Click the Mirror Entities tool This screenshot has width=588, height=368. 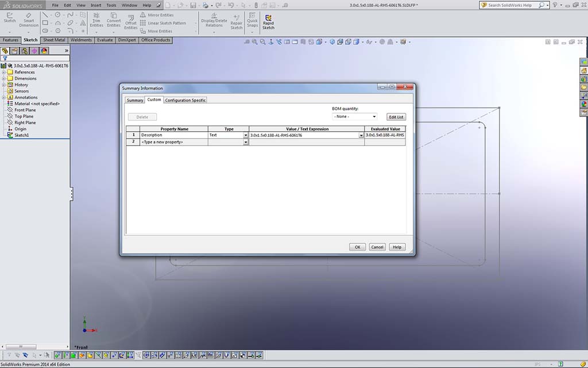coord(160,16)
